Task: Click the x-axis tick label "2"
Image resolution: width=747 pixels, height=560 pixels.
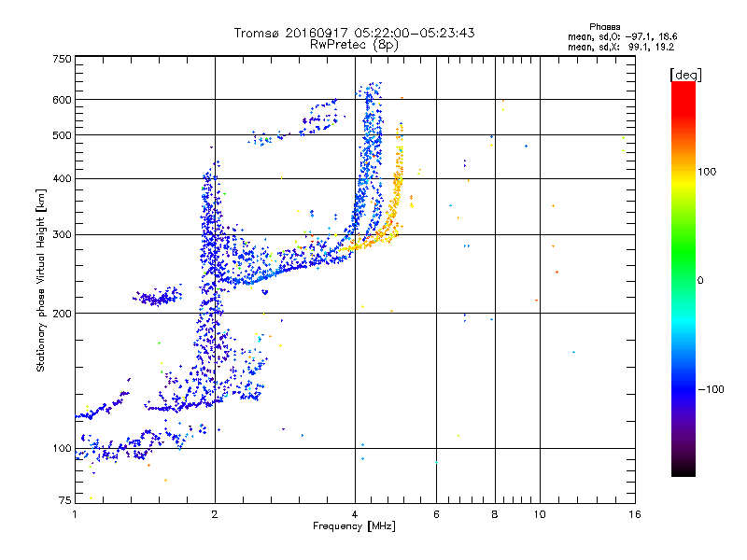Action: pyautogui.click(x=215, y=514)
